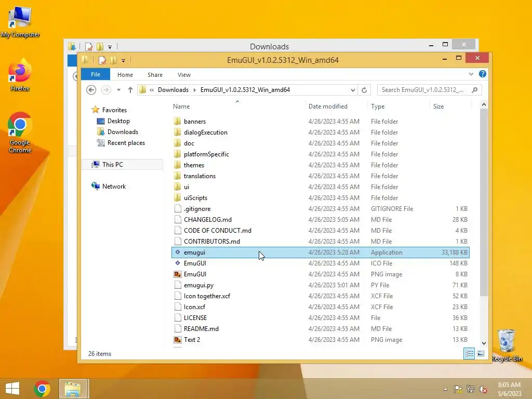Open the Share ribbon tab
The height and width of the screenshot is (399, 532).
[x=155, y=75]
